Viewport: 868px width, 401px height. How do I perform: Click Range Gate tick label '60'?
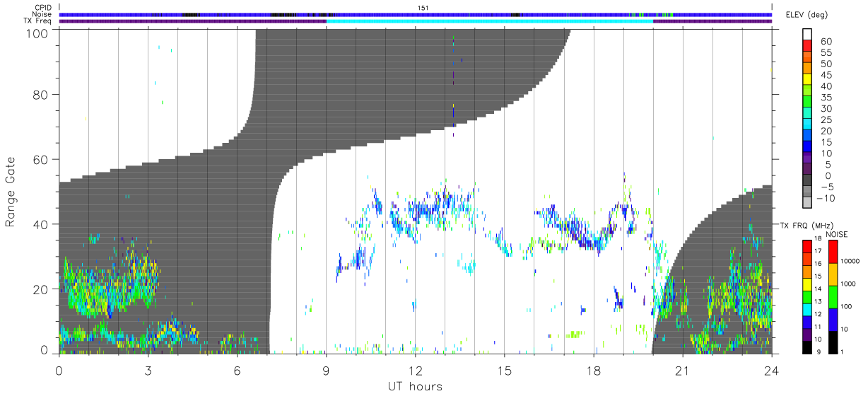coord(41,159)
